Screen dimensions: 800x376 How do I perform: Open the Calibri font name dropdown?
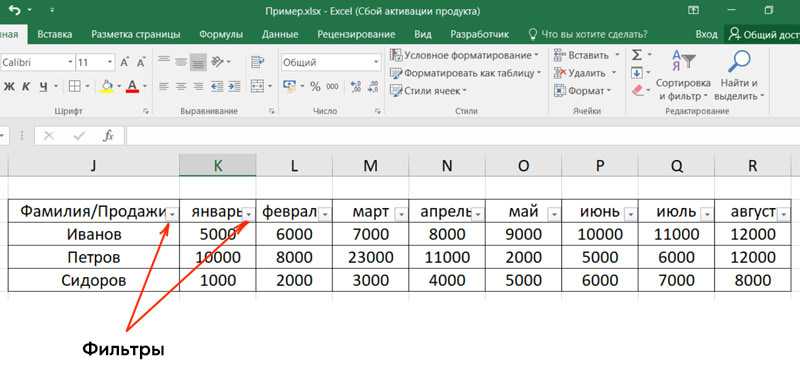click(70, 62)
